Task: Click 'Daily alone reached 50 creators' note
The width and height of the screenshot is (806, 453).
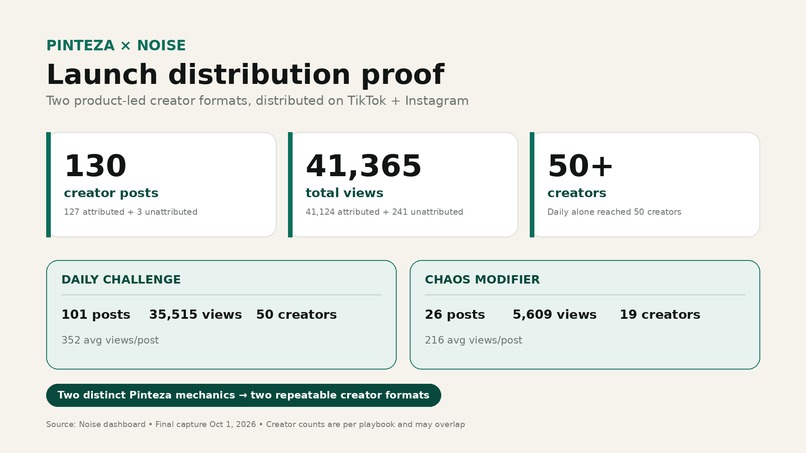Action: click(x=614, y=212)
